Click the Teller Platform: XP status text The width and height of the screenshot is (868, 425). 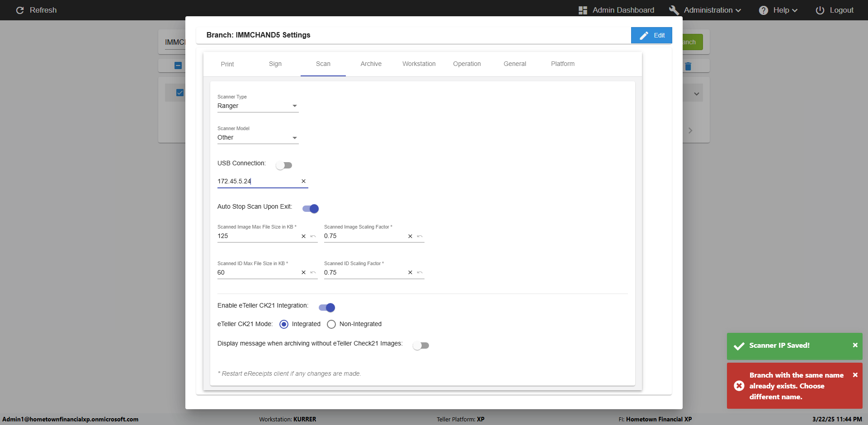[x=460, y=419]
